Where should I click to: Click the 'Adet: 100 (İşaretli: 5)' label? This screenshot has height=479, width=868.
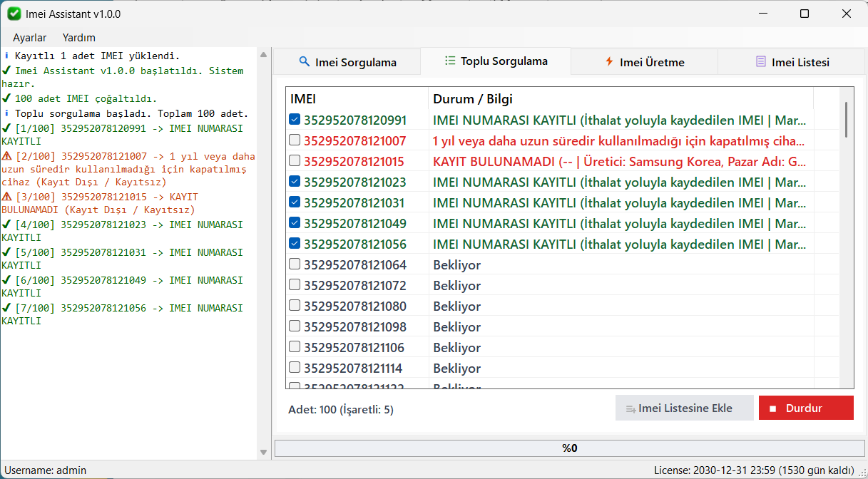click(x=341, y=410)
